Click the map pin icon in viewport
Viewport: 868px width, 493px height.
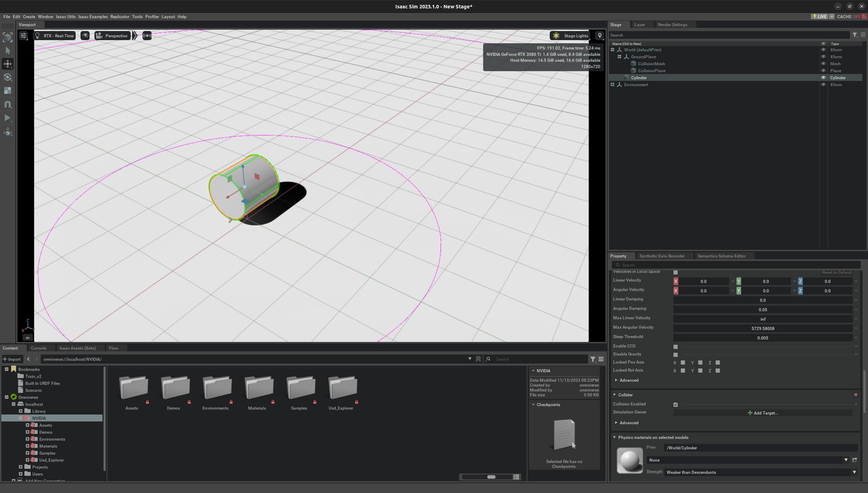[599, 36]
